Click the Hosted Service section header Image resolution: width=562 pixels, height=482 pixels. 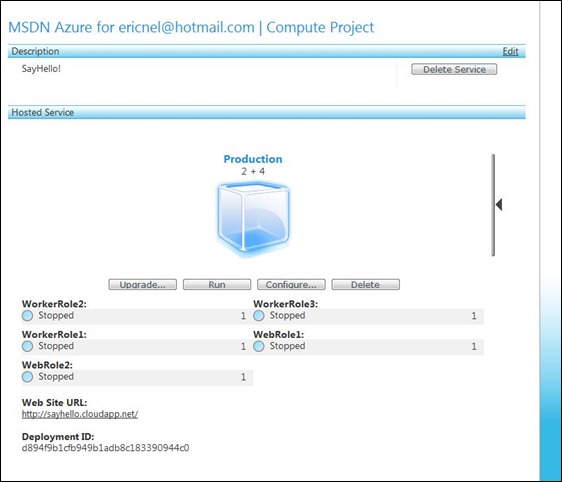click(267, 113)
